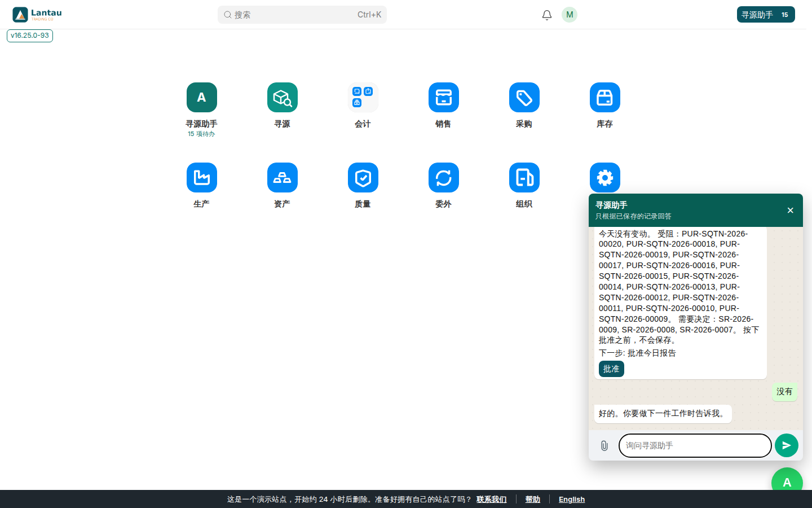The height and width of the screenshot is (508, 812).
Task: Open the 库存 module icon
Action: pyautogui.click(x=605, y=98)
